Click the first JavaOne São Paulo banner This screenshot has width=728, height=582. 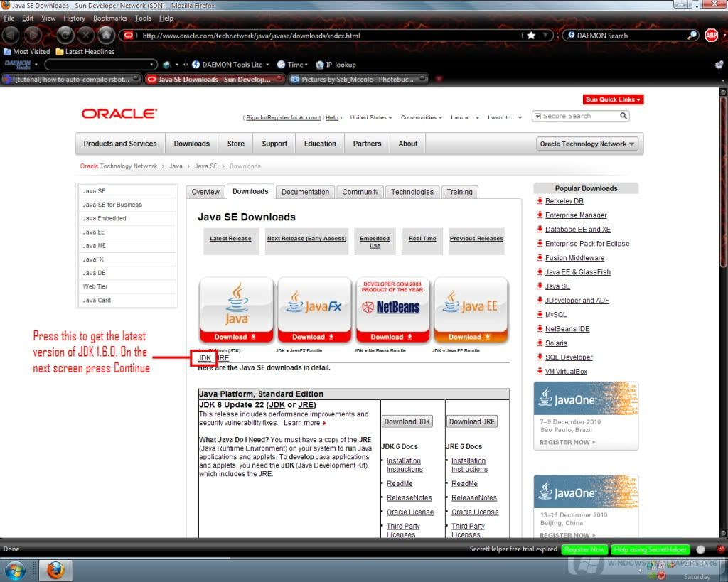(586, 416)
